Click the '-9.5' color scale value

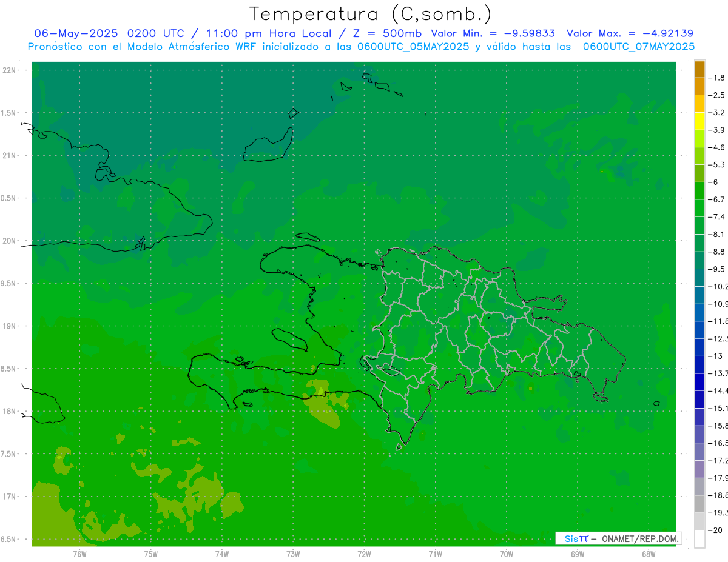(716, 269)
